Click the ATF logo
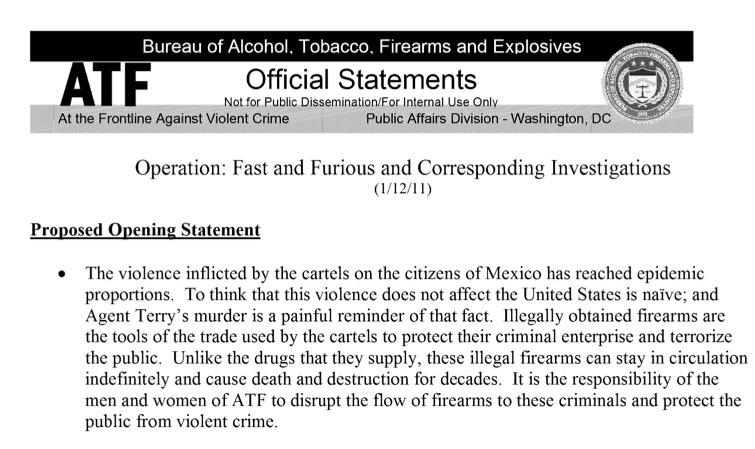Image resolution: width=755 pixels, height=449 pixels. [x=105, y=84]
